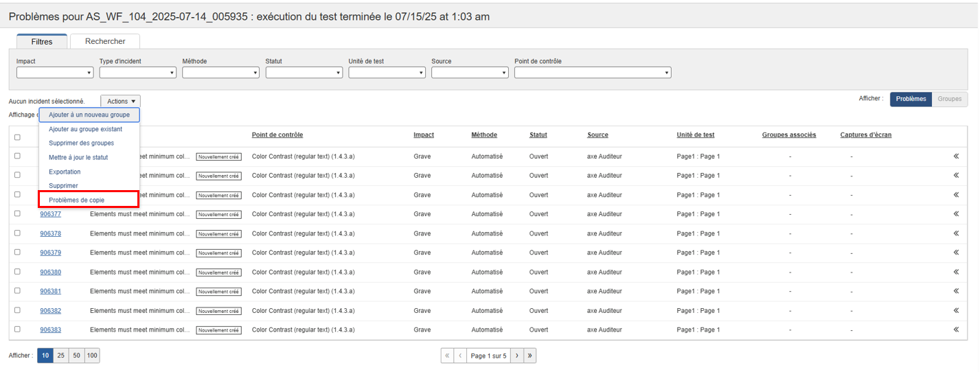Open issue link 906379
The width and height of the screenshot is (980, 372).
pos(50,253)
